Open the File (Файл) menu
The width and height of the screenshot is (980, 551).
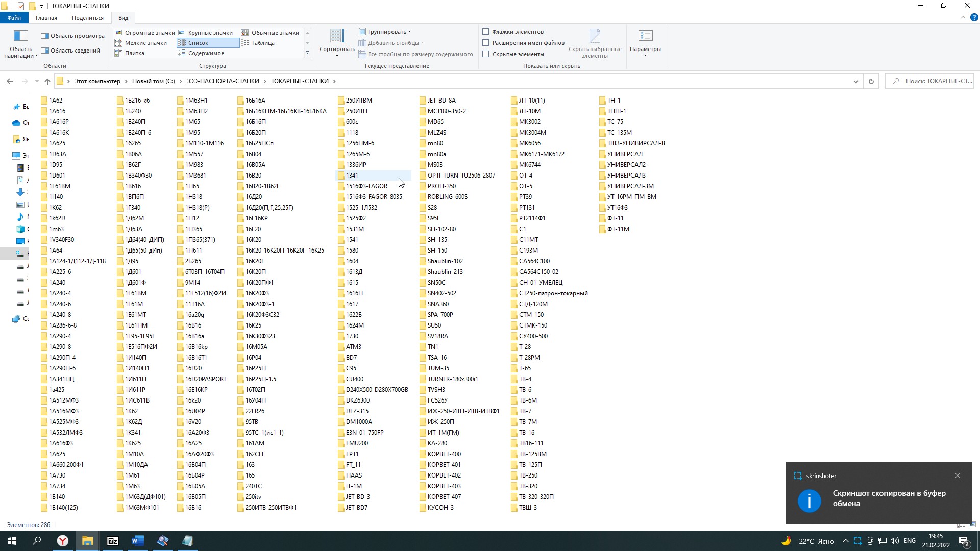click(14, 18)
